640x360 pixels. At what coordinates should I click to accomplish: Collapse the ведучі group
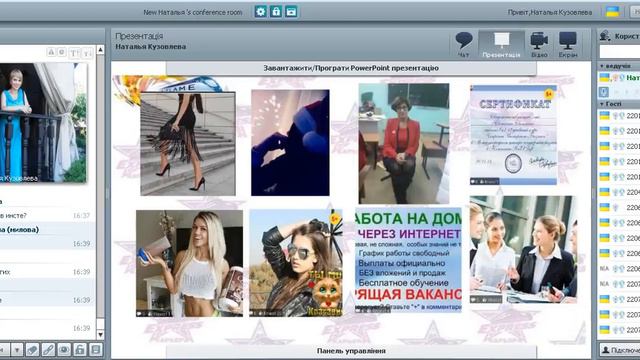point(619,66)
